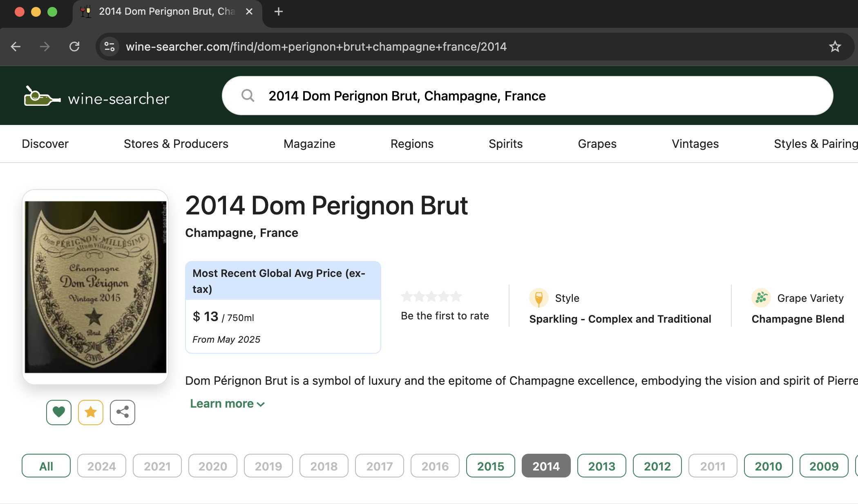Click the Be the first to rate text
Screen dimensions: 858x504
[445, 316]
